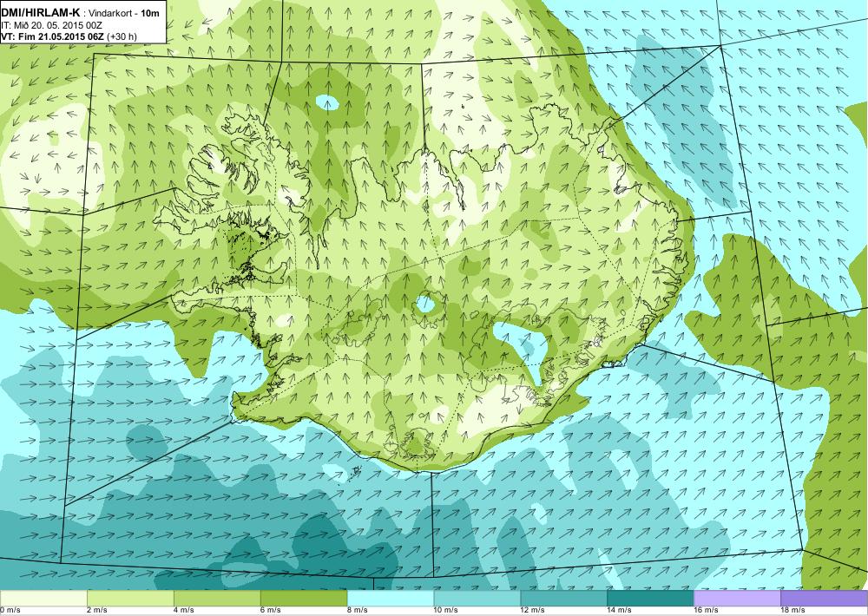Viewport: 868px width, 616px height.
Task: Click the palest 0–2 m/s legend swatch
Action: click(x=43, y=598)
